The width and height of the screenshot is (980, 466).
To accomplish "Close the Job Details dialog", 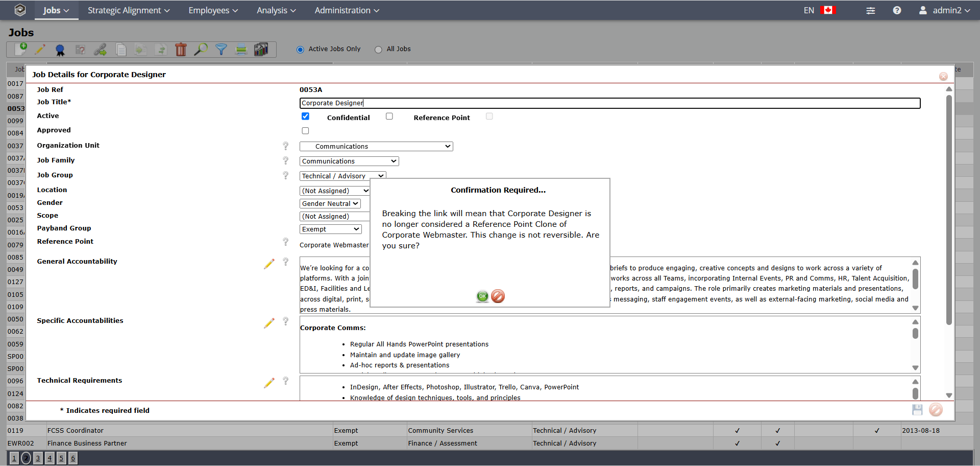I will [943, 76].
